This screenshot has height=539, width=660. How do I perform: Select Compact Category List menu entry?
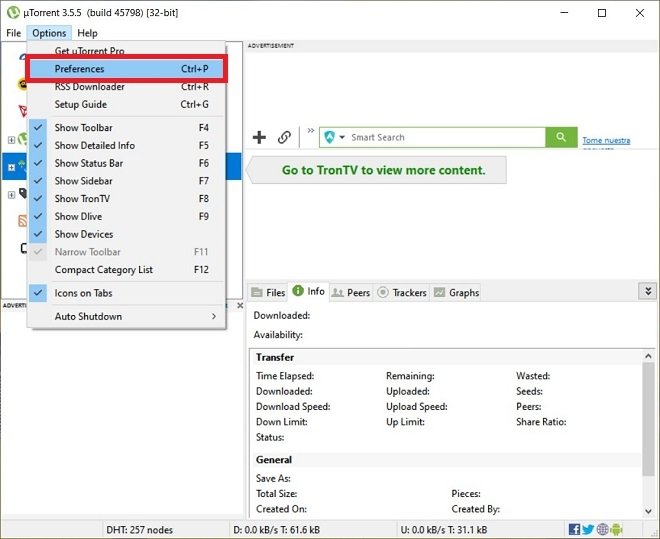(x=126, y=270)
